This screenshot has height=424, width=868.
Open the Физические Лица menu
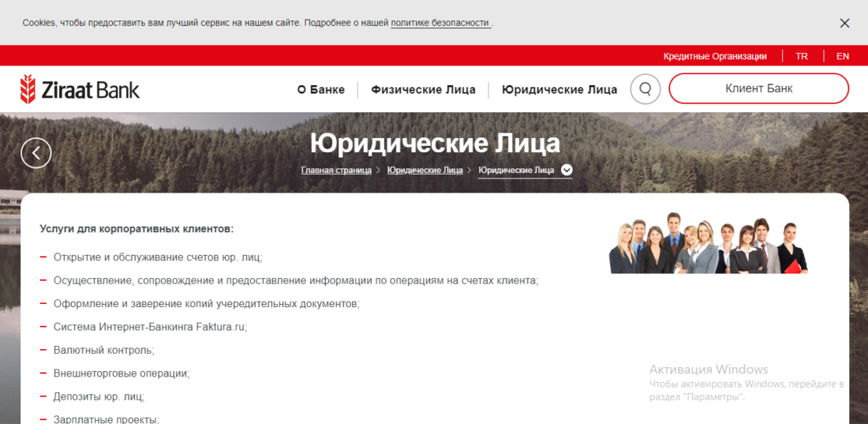423,90
